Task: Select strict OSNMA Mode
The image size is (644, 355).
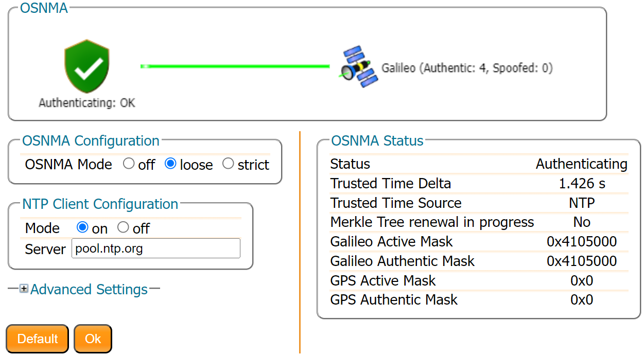Action: [228, 164]
